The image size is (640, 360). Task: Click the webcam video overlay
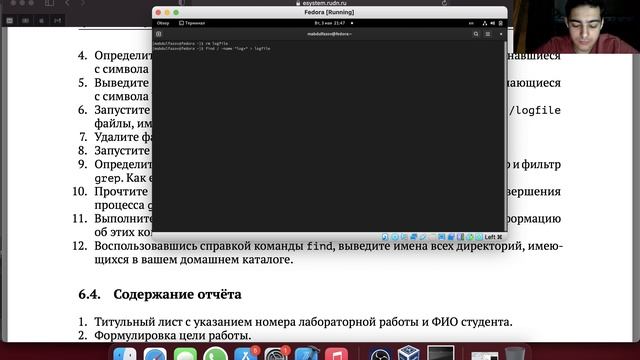click(x=576, y=27)
